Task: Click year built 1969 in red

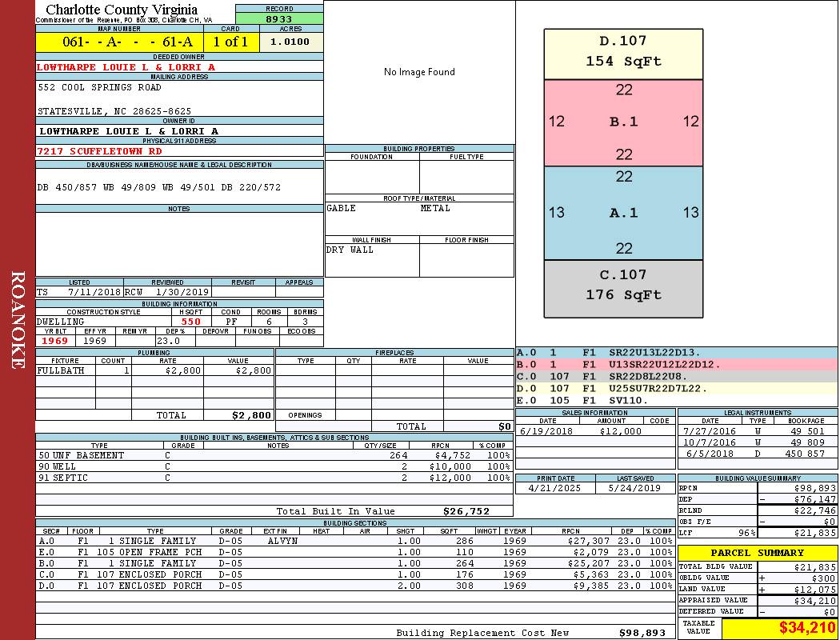Action: [54, 341]
